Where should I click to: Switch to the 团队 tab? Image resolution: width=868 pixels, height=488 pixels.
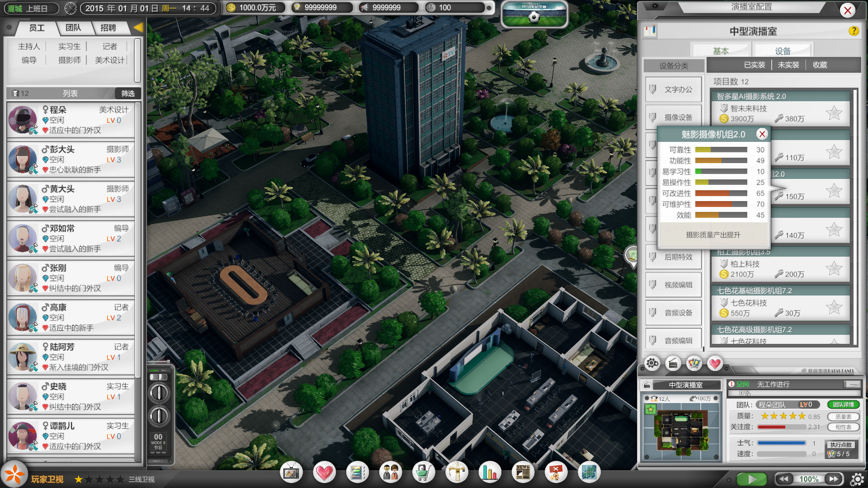click(x=73, y=28)
